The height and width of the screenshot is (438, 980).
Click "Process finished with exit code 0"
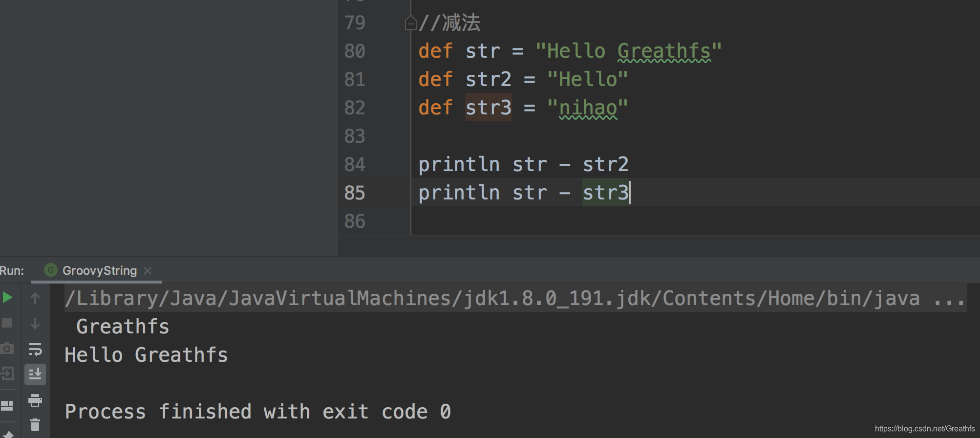pos(258,412)
